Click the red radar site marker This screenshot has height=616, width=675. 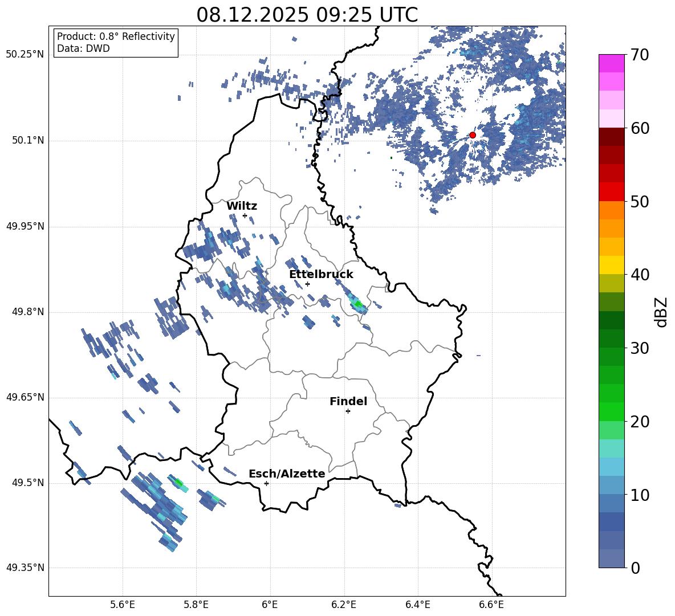click(x=473, y=135)
